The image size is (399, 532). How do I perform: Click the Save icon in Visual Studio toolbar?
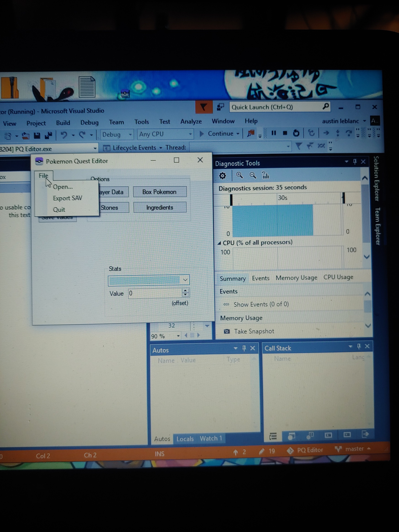click(x=37, y=135)
